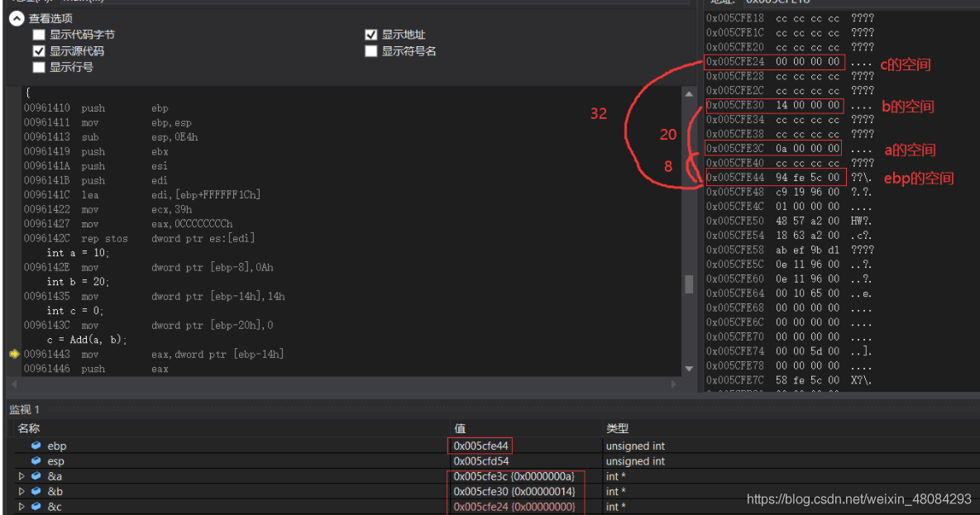Select the &c value 0x005cfe24
Image resolution: width=980 pixels, height=515 pixels.
point(514,507)
